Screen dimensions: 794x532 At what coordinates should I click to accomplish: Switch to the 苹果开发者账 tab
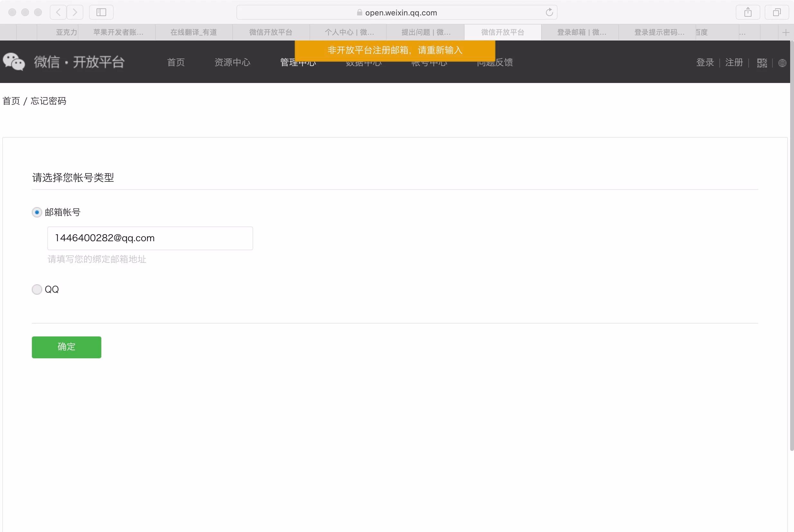click(x=118, y=32)
